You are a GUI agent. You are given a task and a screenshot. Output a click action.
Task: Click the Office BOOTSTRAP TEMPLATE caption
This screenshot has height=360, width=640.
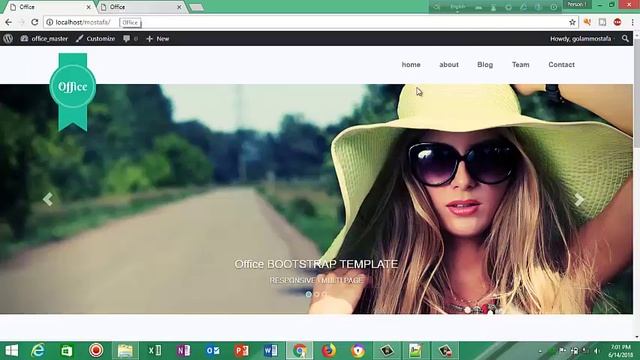316,264
